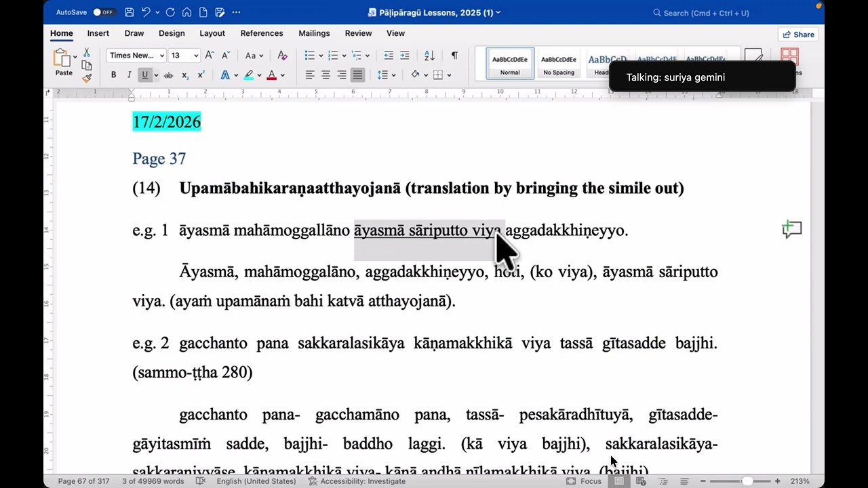The image size is (868, 488).
Task: Sort the selected text A to Z
Action: point(429,56)
